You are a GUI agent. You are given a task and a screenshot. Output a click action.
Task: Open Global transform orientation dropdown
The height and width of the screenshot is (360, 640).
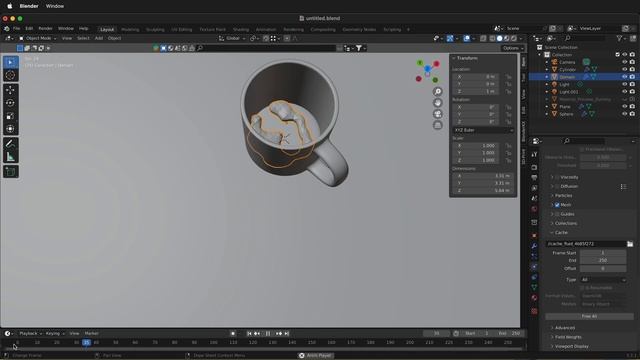point(232,38)
